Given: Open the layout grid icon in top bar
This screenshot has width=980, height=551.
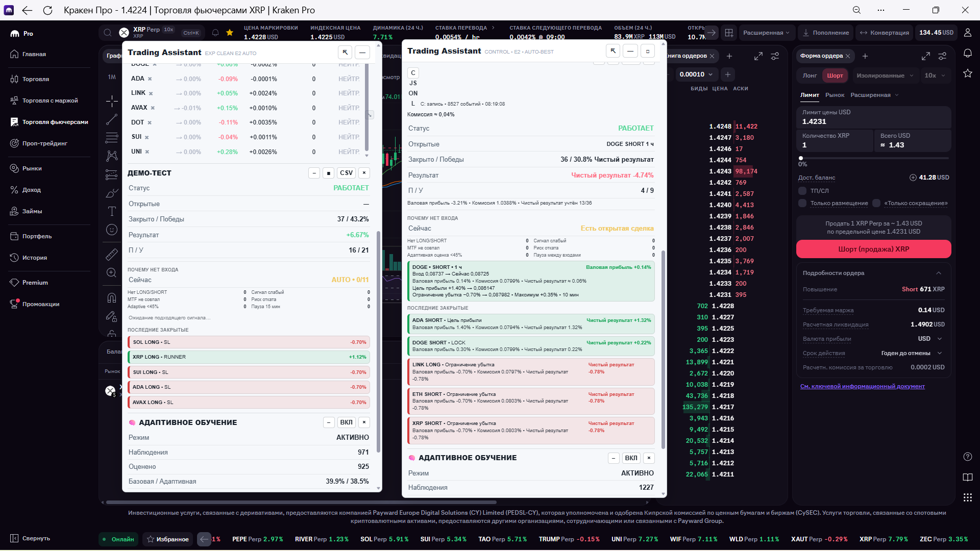Looking at the screenshot, I should (729, 33).
